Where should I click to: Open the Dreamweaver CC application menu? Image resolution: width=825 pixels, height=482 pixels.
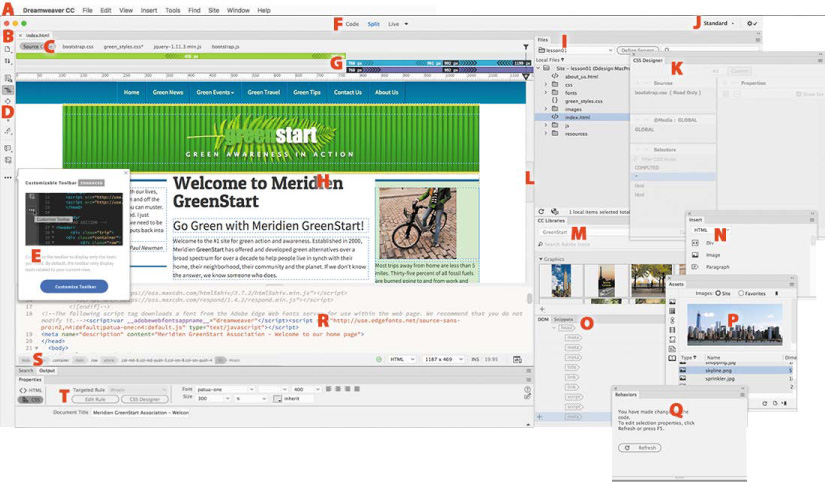(48, 10)
